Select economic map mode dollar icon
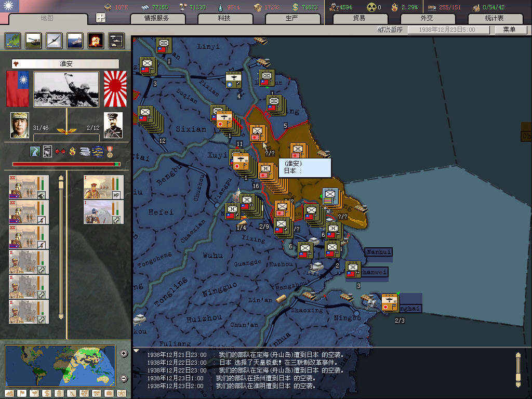532x399 pixels. (47, 393)
